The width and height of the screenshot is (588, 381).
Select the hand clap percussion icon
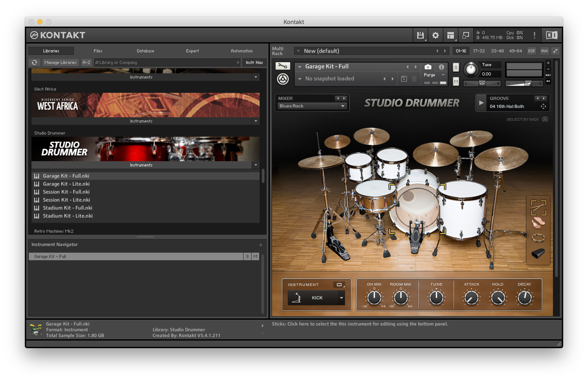[538, 222]
